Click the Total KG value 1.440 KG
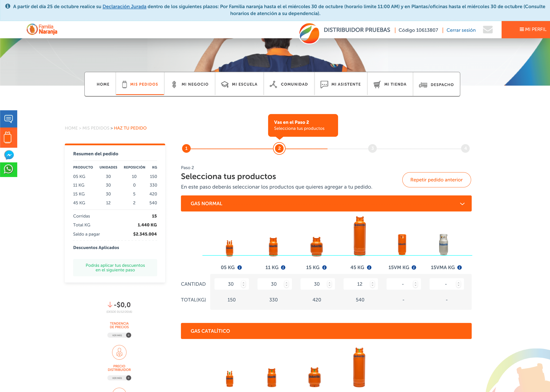Screen dimensions: 550x392 [147, 225]
